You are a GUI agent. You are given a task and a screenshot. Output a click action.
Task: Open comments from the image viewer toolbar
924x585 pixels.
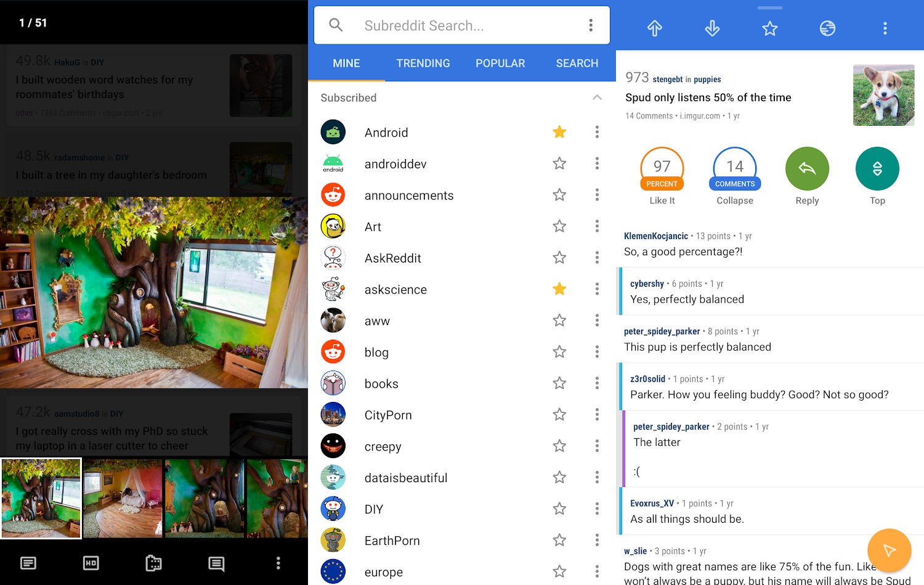(216, 563)
